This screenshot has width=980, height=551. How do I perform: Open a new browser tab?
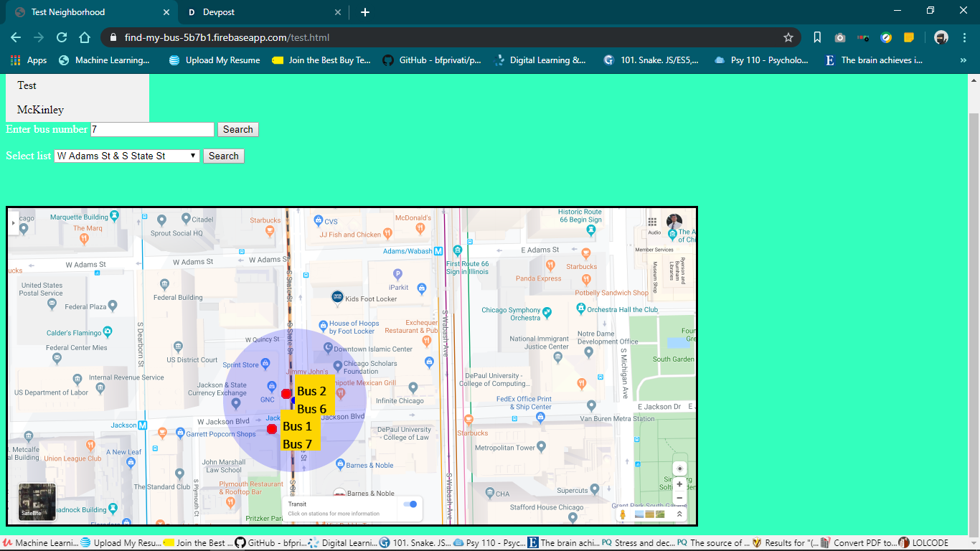[365, 12]
